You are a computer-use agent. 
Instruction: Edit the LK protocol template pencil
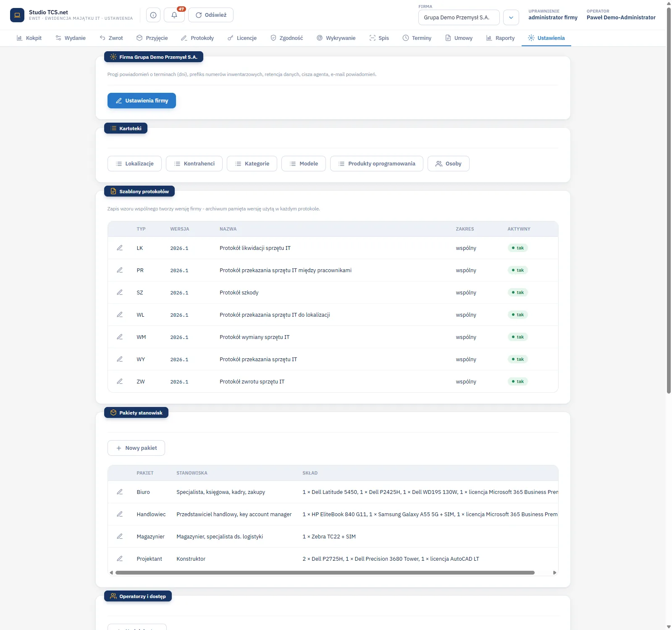(120, 248)
